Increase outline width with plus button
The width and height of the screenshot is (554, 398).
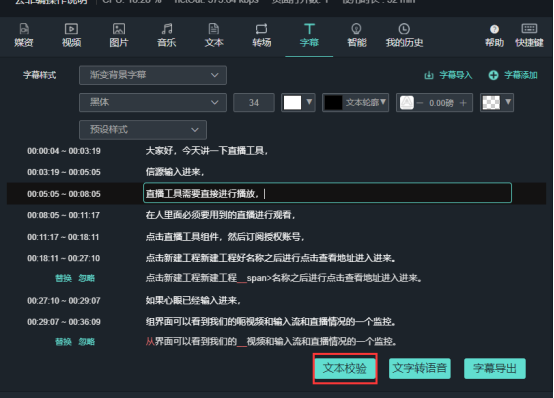[463, 103]
